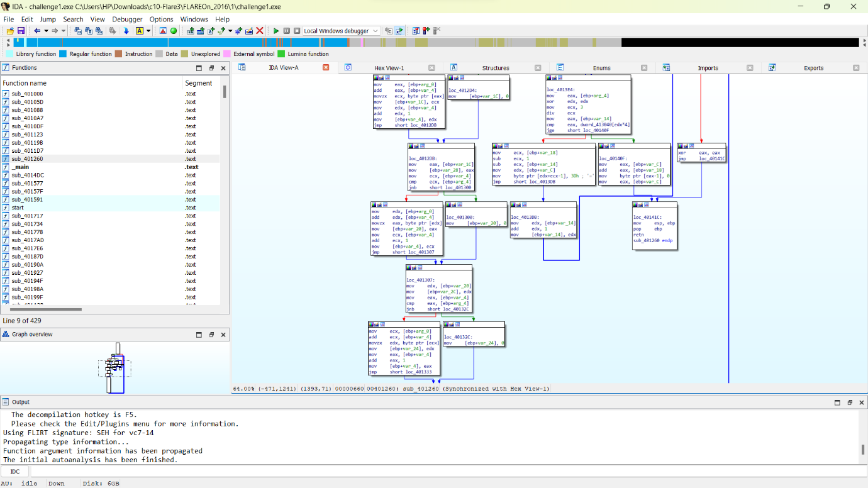Pause the debugger process
This screenshot has width=868, height=488.
(x=286, y=31)
